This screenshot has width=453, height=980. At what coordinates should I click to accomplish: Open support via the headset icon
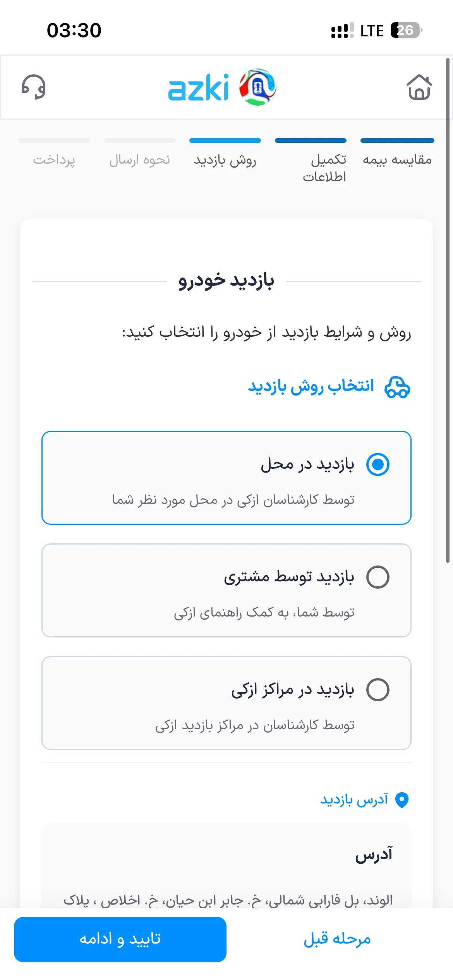click(34, 87)
